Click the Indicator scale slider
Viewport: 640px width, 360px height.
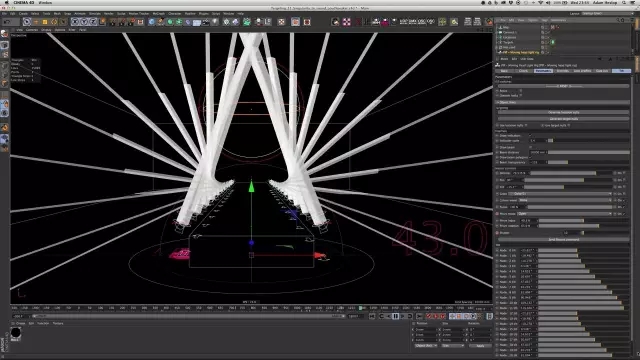(589, 140)
